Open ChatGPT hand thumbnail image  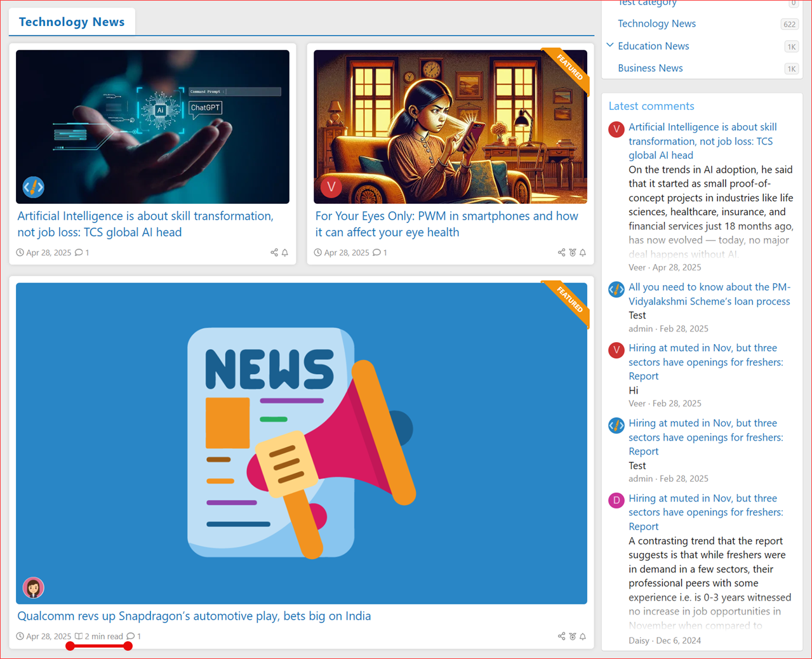pos(152,127)
